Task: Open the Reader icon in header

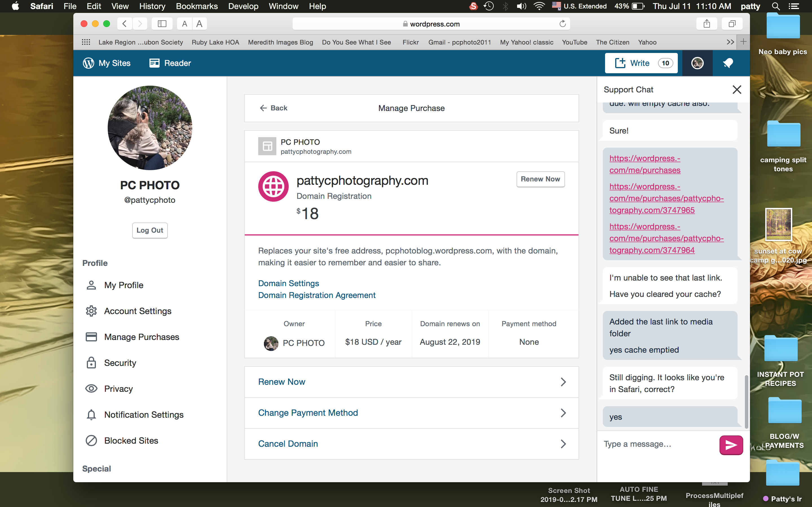Action: [154, 63]
